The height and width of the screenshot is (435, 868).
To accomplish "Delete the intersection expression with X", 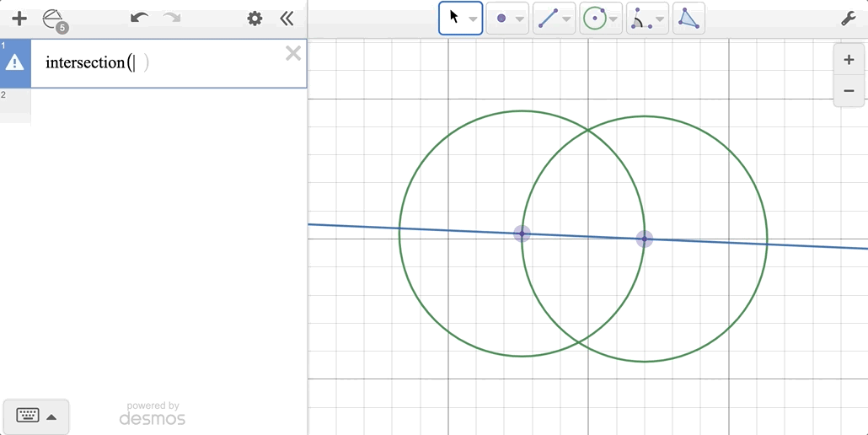I will (x=292, y=54).
